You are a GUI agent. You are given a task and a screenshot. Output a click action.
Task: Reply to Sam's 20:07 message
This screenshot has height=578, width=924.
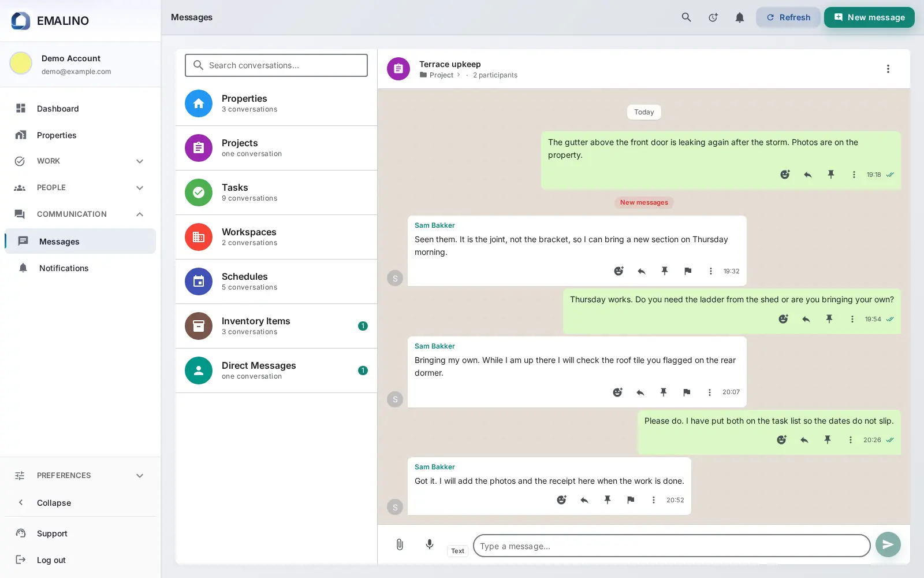pos(640,392)
